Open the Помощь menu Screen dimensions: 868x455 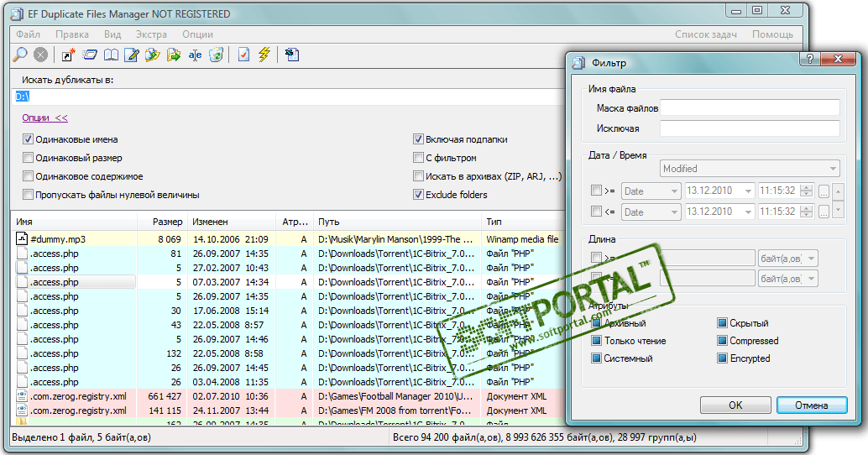tap(772, 34)
